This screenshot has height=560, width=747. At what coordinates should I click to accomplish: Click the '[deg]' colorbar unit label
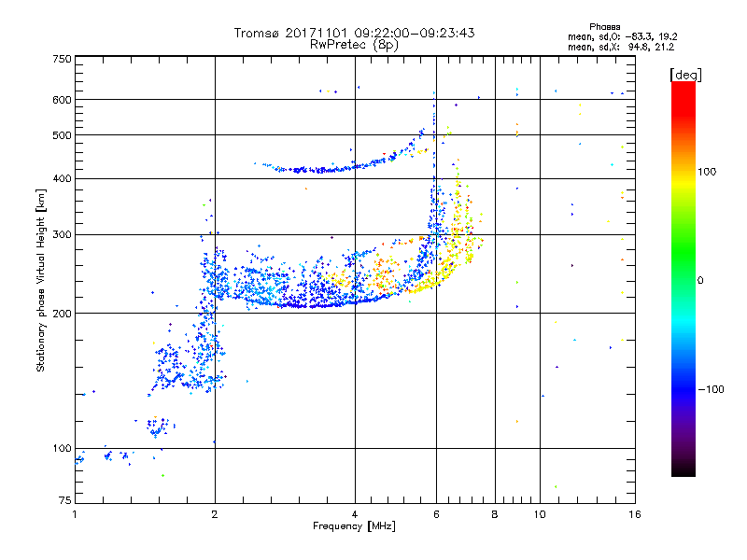click(x=685, y=76)
